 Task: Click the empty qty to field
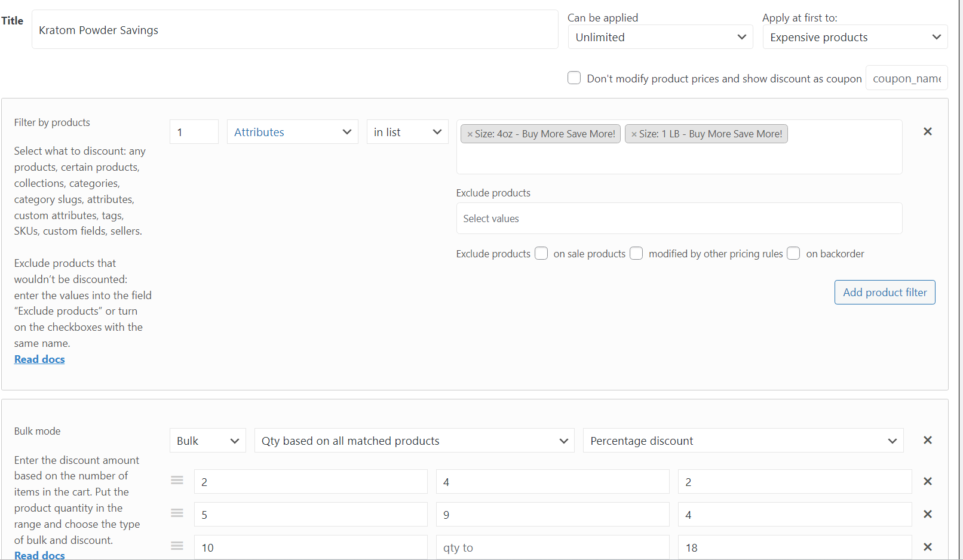point(553,547)
